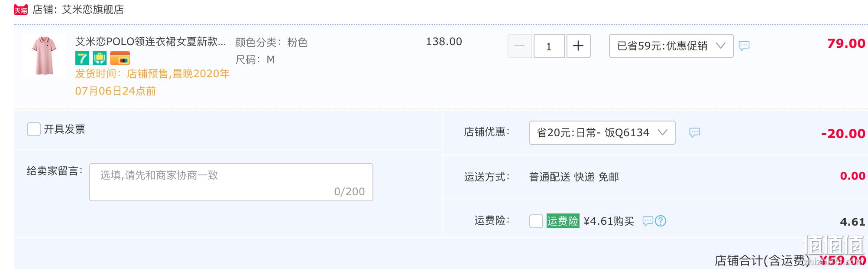Click the green 运费险 label tag
The image size is (868, 269).
[x=563, y=221]
